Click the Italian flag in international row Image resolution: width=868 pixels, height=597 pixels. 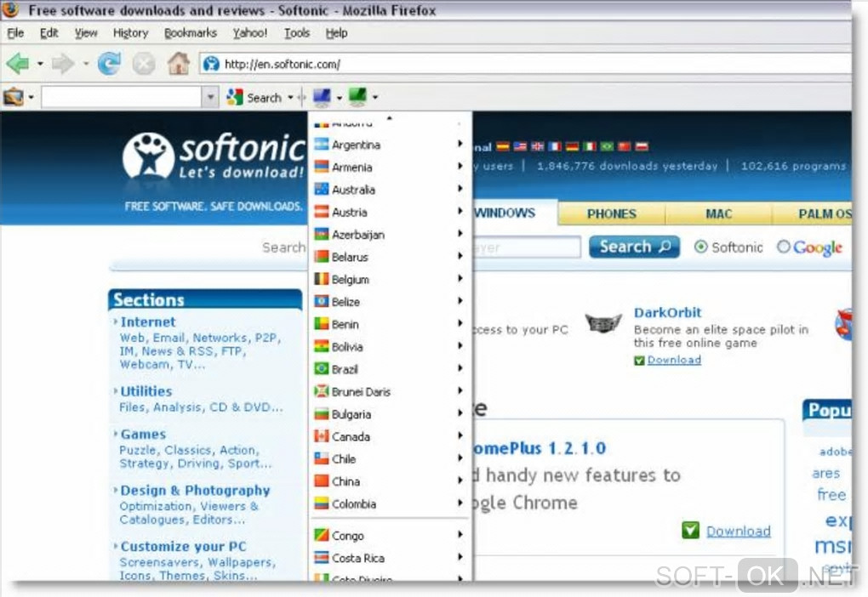[x=590, y=146]
